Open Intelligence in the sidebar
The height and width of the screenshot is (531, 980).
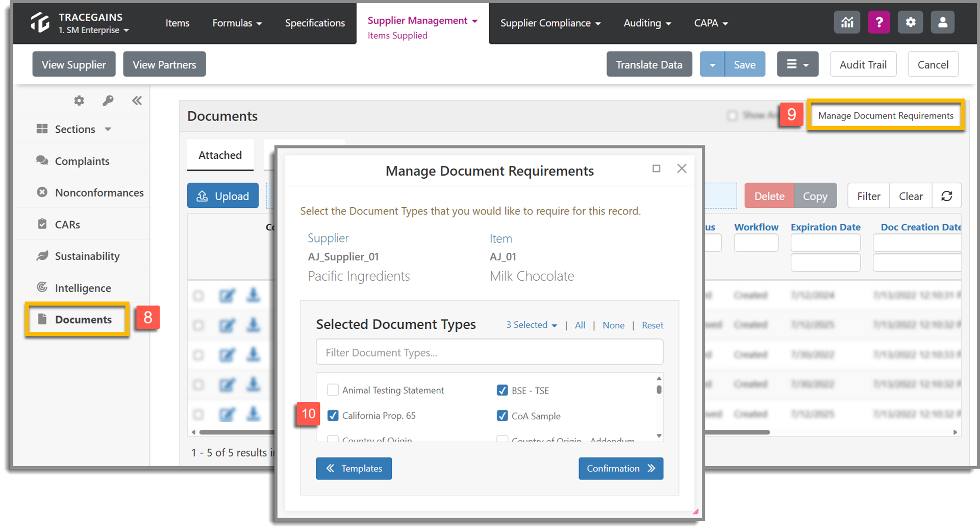74,288
